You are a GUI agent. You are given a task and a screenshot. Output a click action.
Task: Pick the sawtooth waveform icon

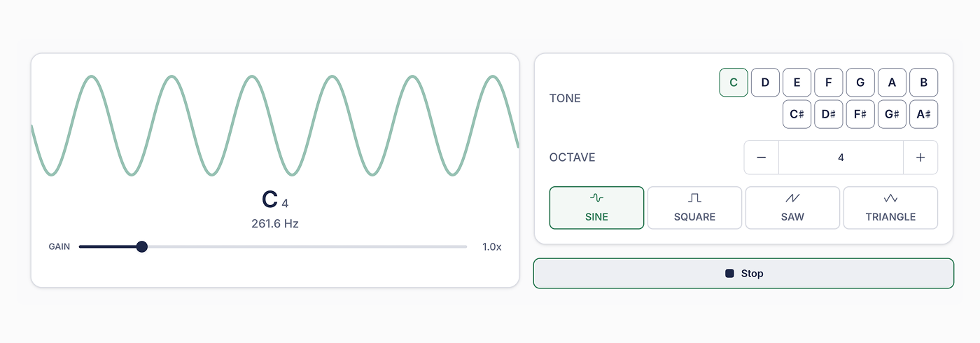coord(792,199)
